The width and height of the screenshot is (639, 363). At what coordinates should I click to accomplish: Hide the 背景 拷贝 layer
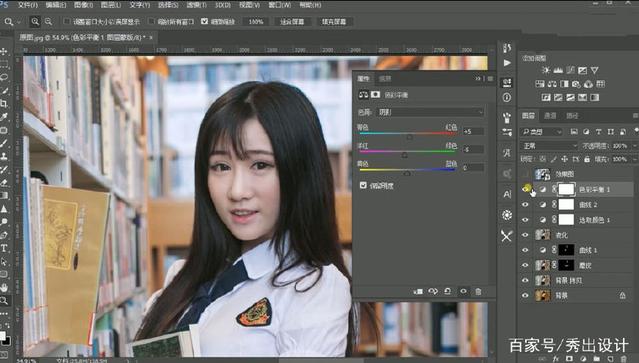pyautogui.click(x=525, y=280)
